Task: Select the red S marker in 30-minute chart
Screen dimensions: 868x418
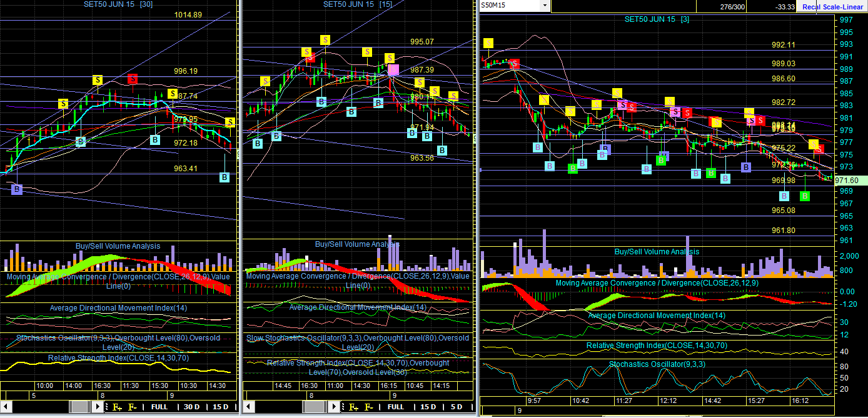Action: 133,79
